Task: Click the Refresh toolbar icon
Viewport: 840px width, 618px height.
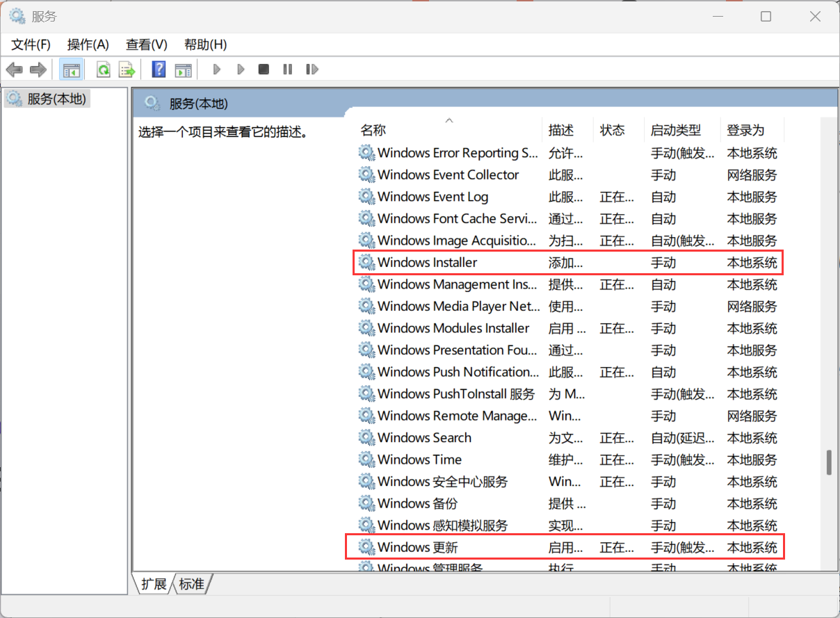Action: coord(103,70)
